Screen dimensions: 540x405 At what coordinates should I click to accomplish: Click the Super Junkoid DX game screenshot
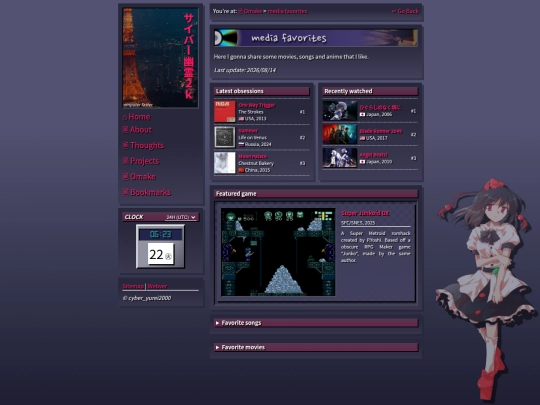pyautogui.click(x=278, y=252)
